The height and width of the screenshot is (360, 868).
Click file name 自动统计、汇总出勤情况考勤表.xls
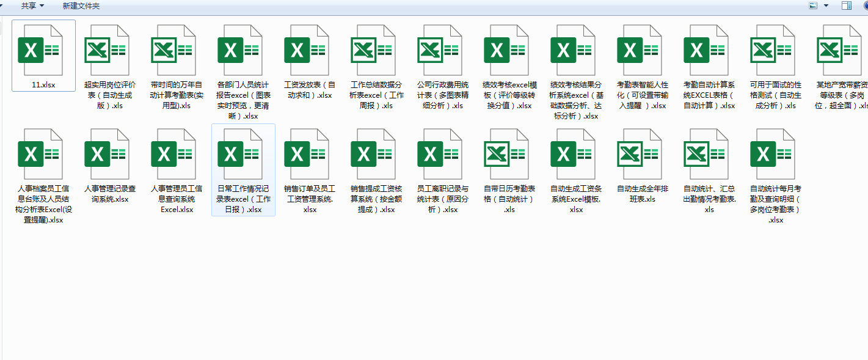(709, 199)
